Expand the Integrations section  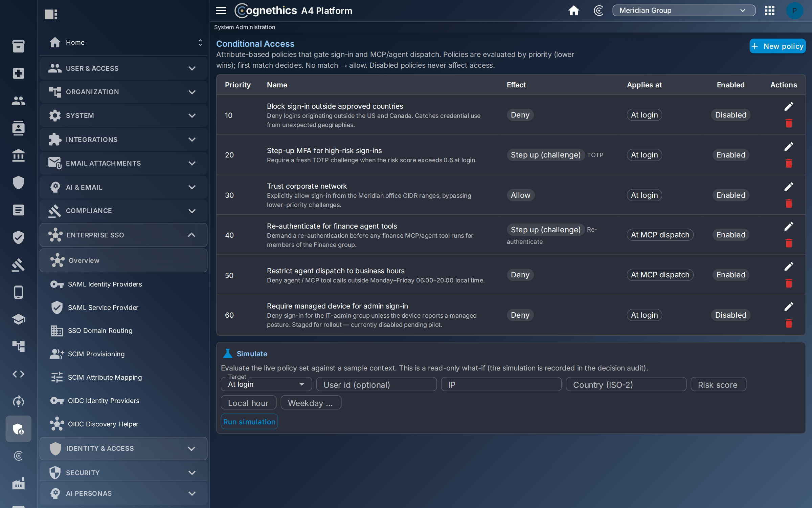(x=123, y=140)
